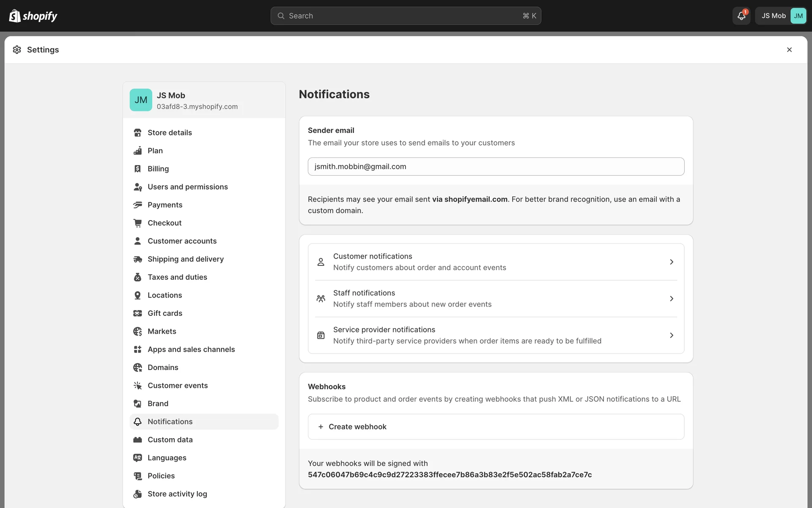Click the Customer events cursor icon
This screenshot has width=812, height=508.
tap(137, 386)
